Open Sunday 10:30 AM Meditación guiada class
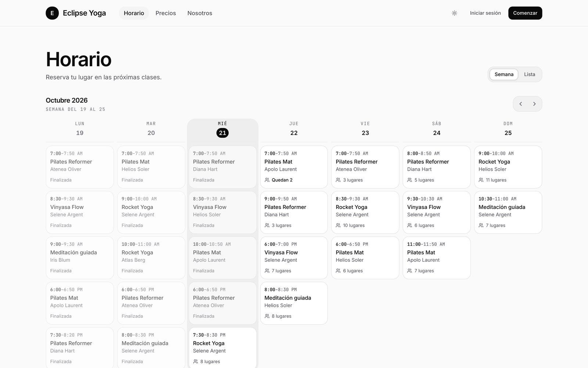 pyautogui.click(x=508, y=212)
